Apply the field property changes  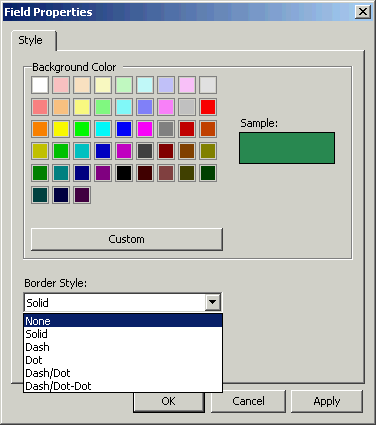[x=327, y=401]
